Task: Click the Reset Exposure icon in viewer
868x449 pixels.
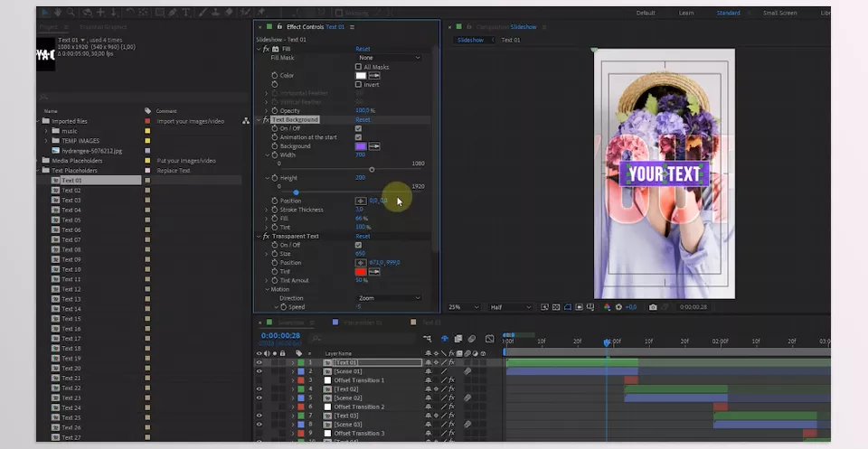Action: 618,307
